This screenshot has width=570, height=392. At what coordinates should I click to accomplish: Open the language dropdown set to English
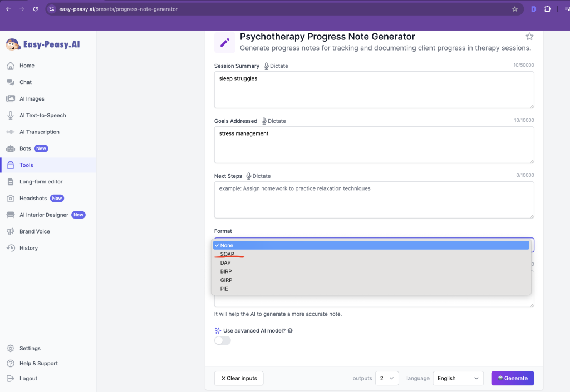458,378
